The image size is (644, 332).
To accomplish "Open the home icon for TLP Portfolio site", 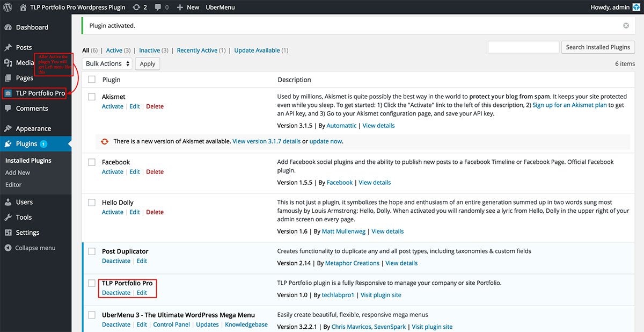I will click(x=23, y=7).
